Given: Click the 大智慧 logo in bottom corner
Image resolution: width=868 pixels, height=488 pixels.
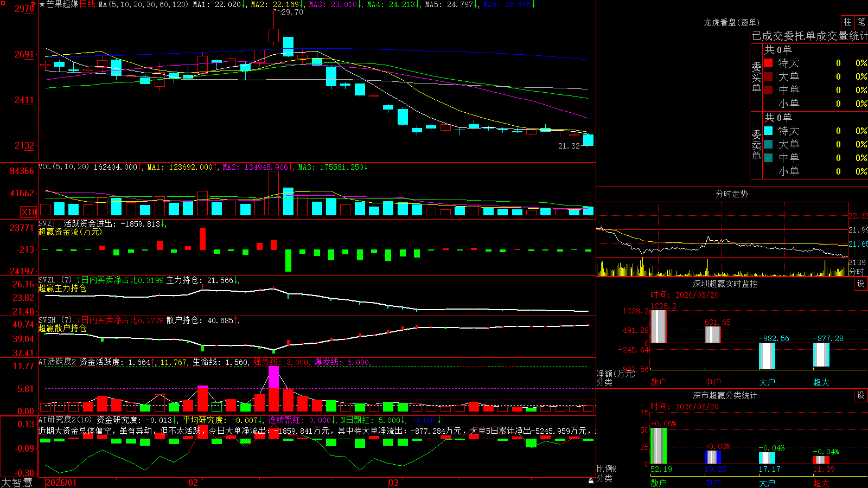Looking at the screenshot, I should [x=16, y=483].
